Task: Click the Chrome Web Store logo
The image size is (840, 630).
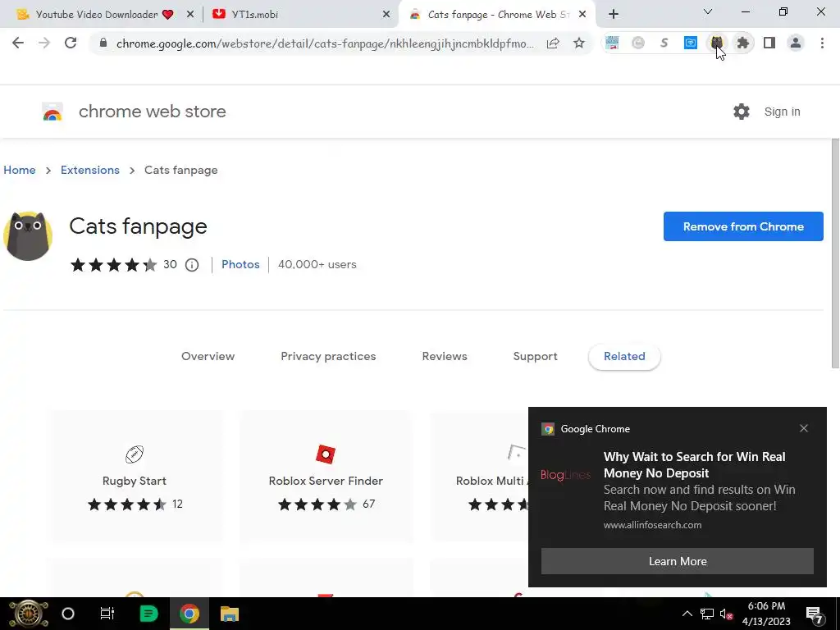Action: click(x=52, y=112)
